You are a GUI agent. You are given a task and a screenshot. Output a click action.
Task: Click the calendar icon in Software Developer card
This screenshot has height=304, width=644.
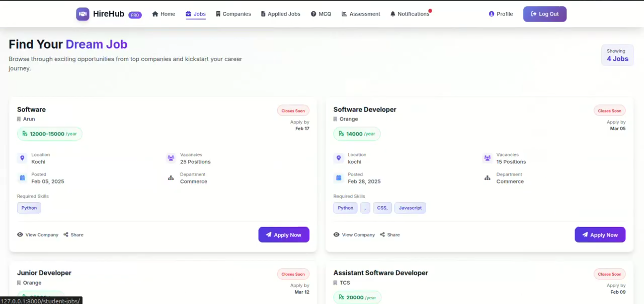339,178
